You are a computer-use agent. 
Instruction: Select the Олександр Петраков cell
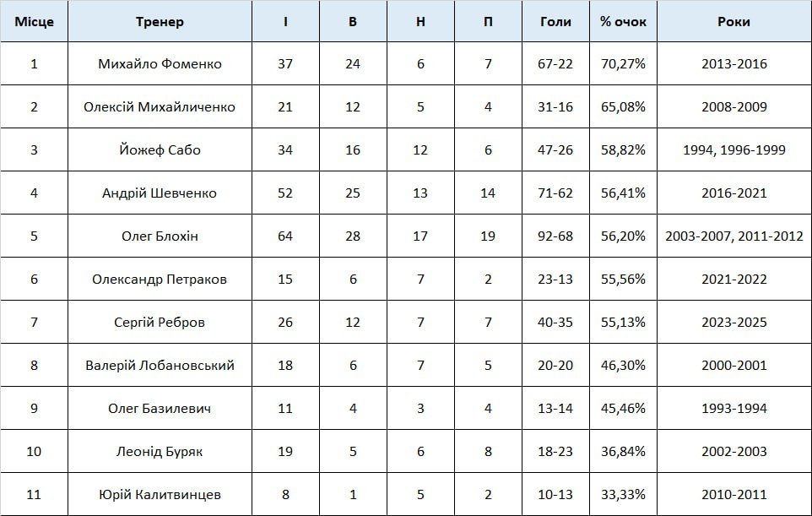point(160,280)
